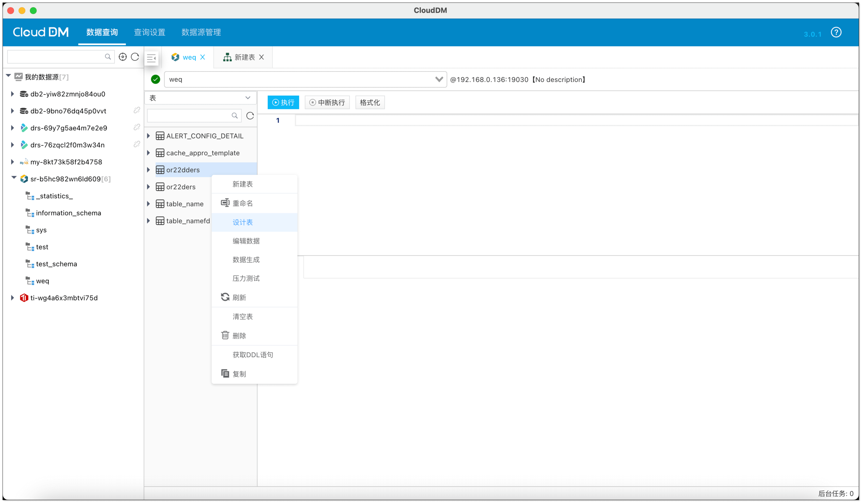Refresh the datasource tree list

click(x=135, y=57)
